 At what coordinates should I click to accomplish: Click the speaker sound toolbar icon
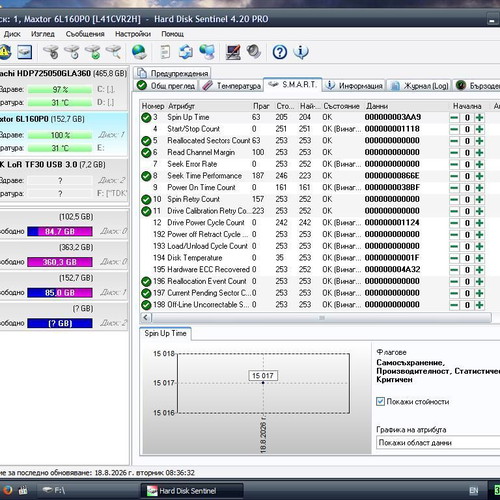click(x=254, y=52)
